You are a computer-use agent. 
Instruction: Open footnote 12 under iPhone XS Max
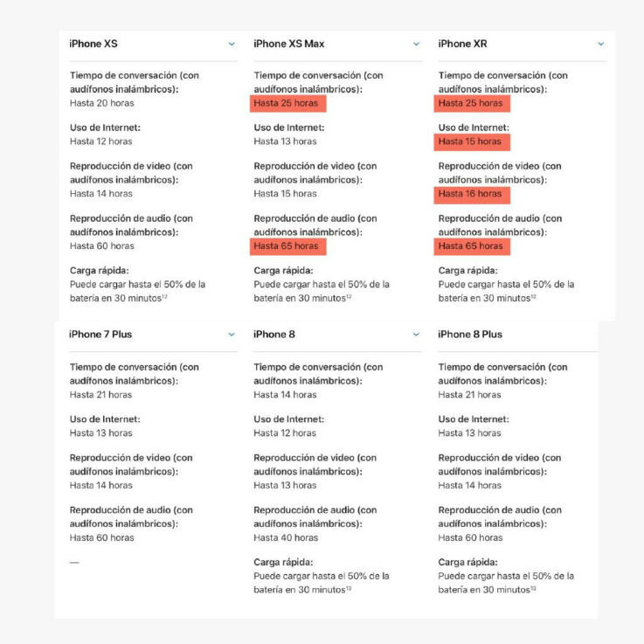[x=349, y=297]
